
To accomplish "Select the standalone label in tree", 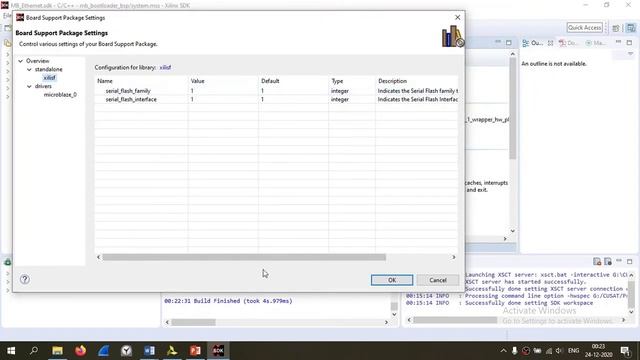I will (48, 69).
